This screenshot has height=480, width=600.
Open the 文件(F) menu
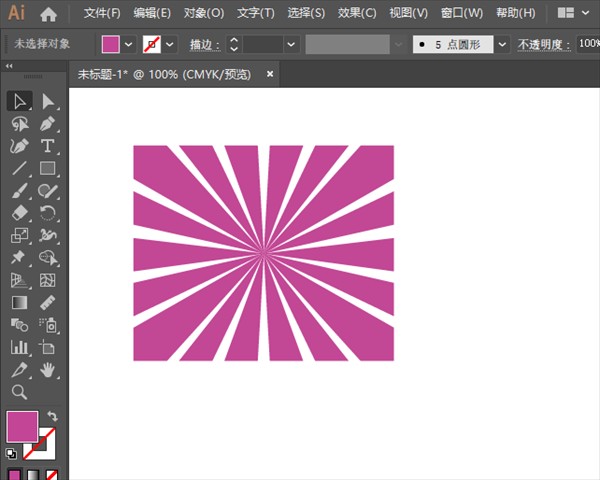pyautogui.click(x=102, y=14)
